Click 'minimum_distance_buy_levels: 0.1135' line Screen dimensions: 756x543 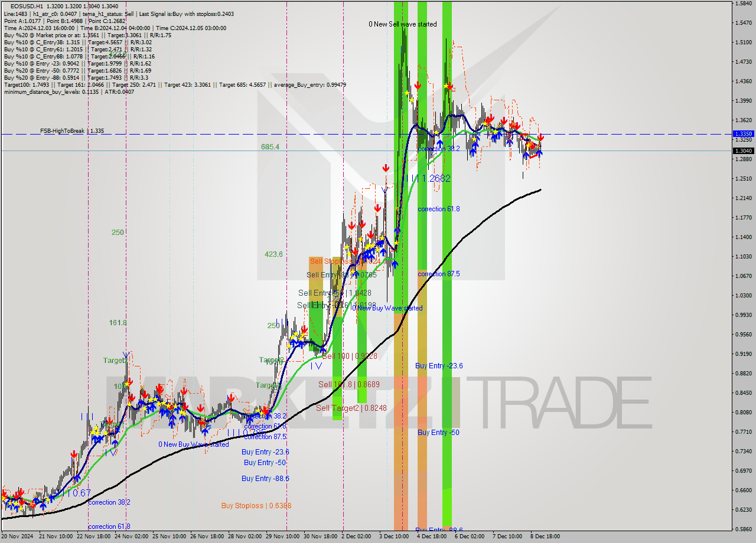point(69,91)
